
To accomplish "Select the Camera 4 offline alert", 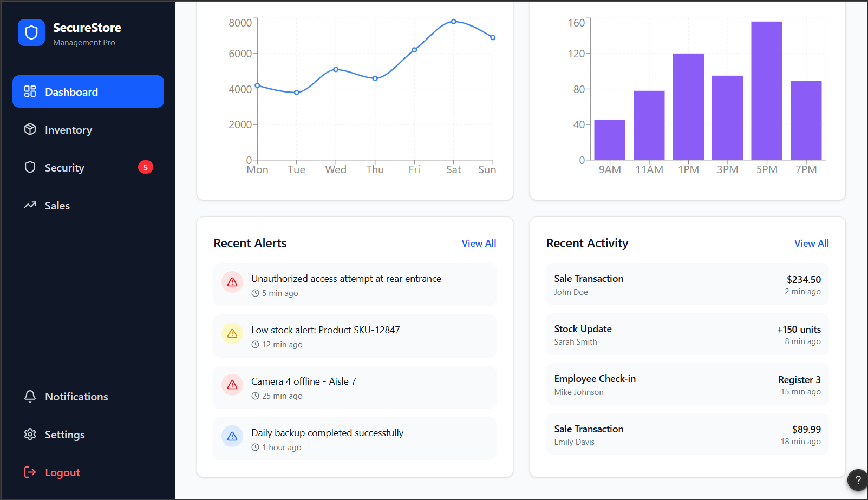I will 355,387.
